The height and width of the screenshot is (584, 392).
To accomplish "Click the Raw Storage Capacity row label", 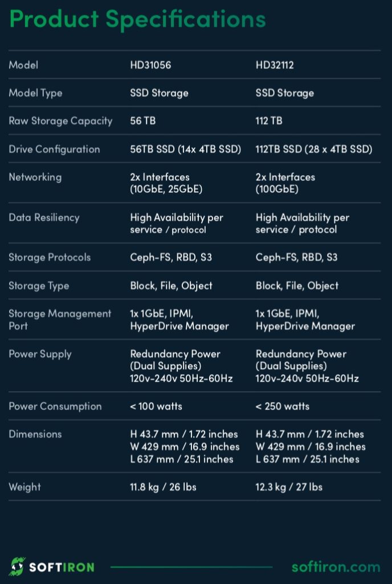I will point(60,121).
